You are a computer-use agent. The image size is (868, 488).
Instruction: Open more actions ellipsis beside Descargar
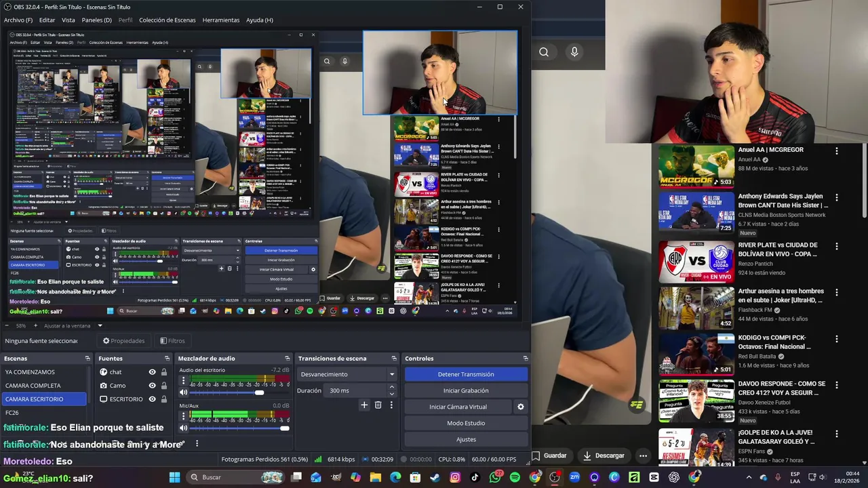click(643, 455)
